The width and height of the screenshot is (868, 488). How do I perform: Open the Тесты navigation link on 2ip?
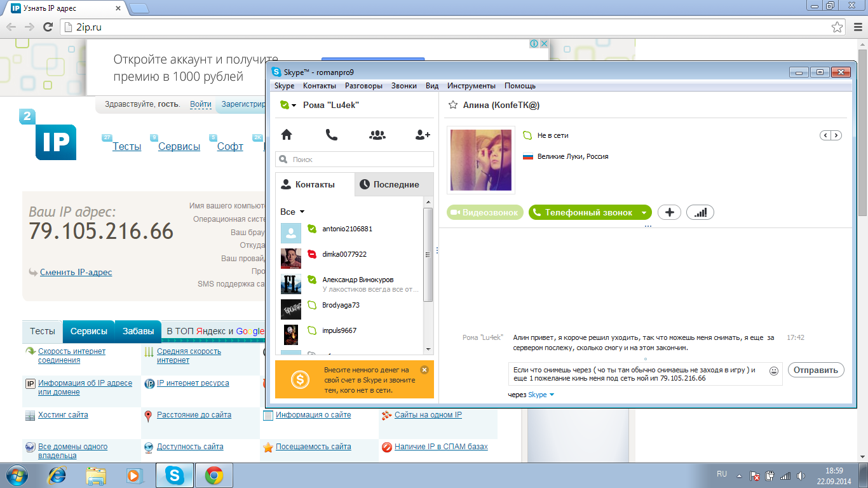[127, 146]
